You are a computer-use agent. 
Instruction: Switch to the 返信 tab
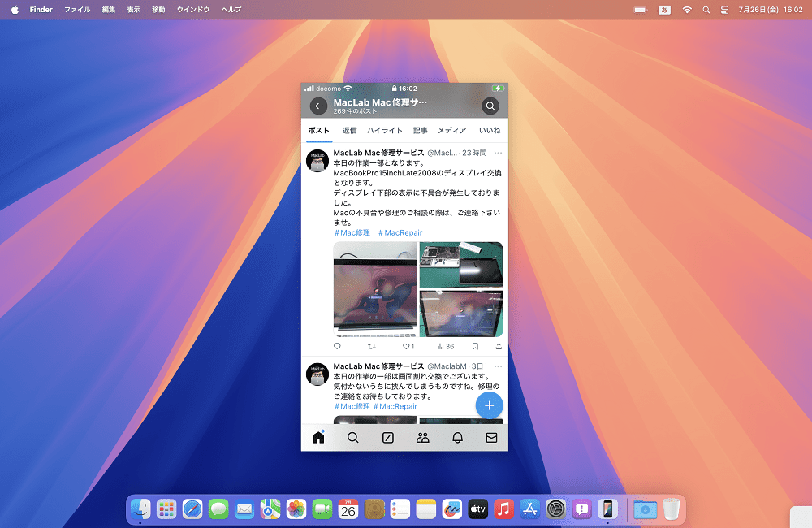[x=349, y=131]
